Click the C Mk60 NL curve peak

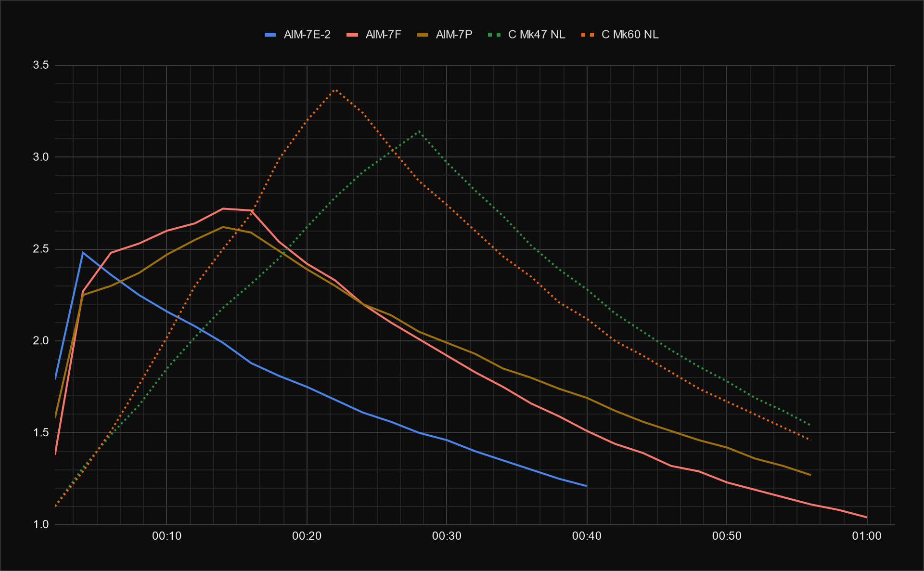pos(335,90)
